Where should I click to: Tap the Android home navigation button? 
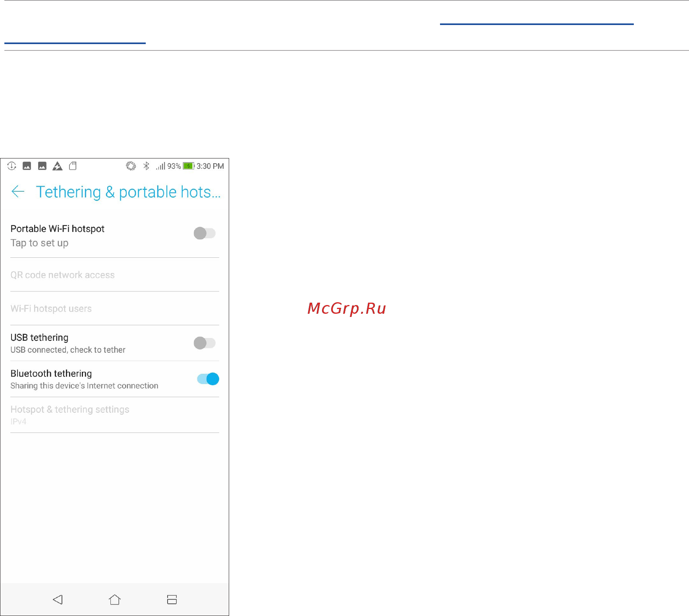pyautogui.click(x=115, y=599)
